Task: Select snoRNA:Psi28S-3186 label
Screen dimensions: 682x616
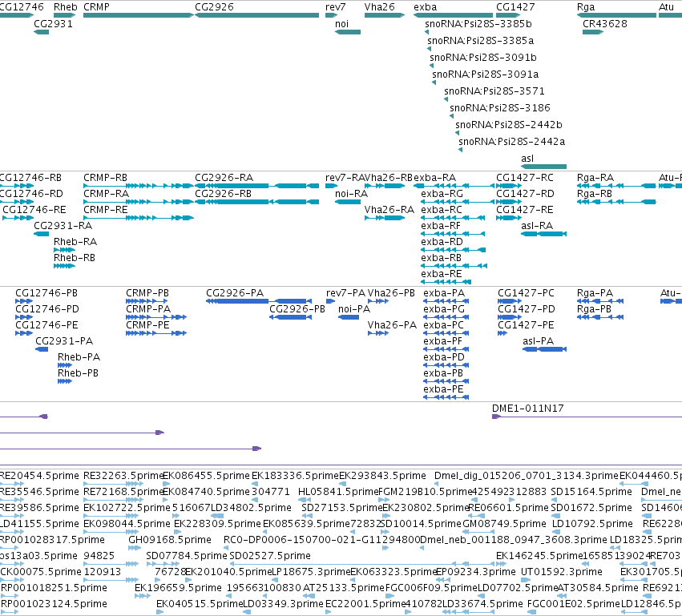Action: coord(500,108)
